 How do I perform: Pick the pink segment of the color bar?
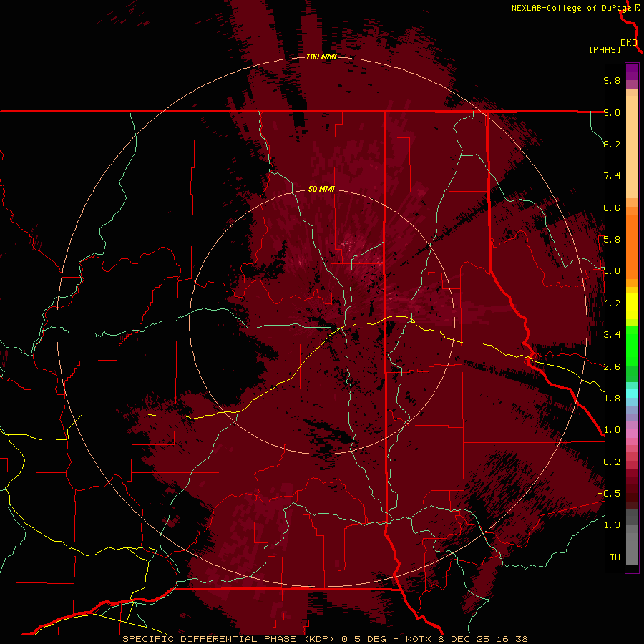632,434
